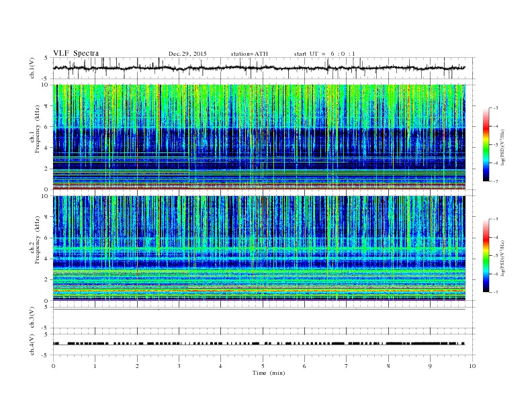The height and width of the screenshot is (411, 532).
Task: Click the "2" tick on the time axis
Action: [137, 366]
